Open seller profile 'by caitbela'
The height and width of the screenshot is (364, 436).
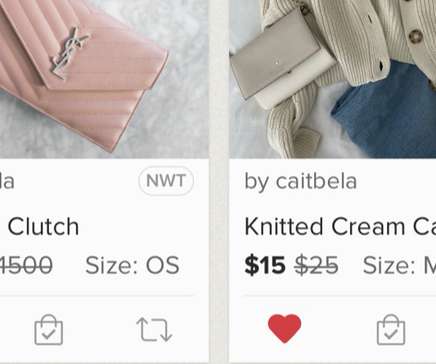[301, 182]
